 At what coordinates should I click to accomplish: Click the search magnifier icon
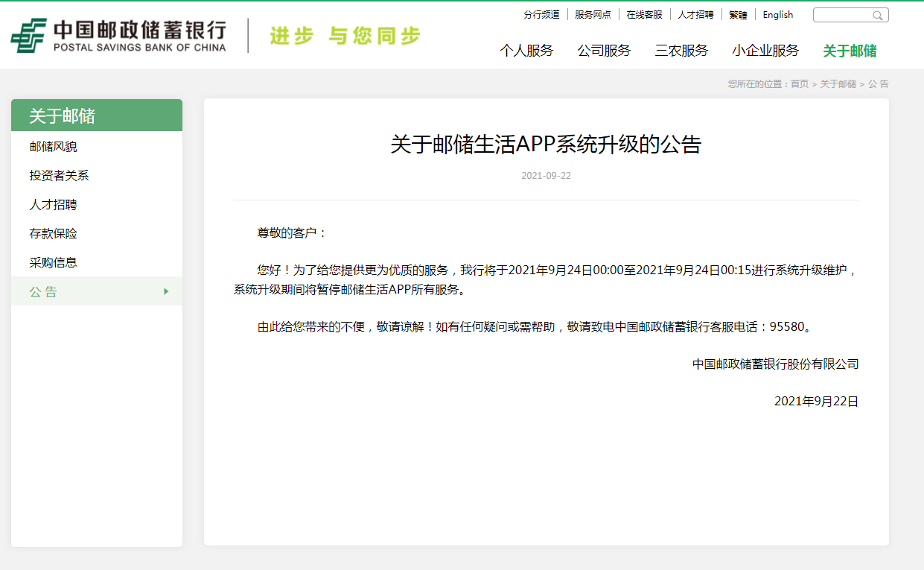coord(878,16)
